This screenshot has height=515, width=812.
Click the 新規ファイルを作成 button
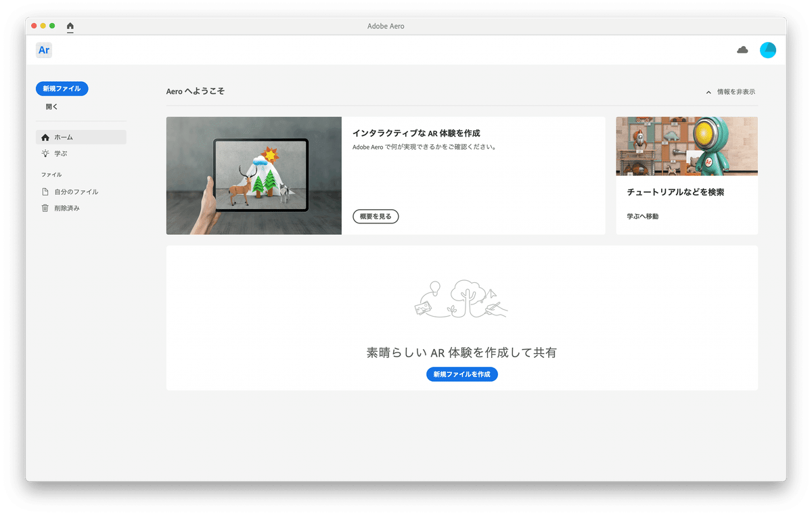click(462, 374)
